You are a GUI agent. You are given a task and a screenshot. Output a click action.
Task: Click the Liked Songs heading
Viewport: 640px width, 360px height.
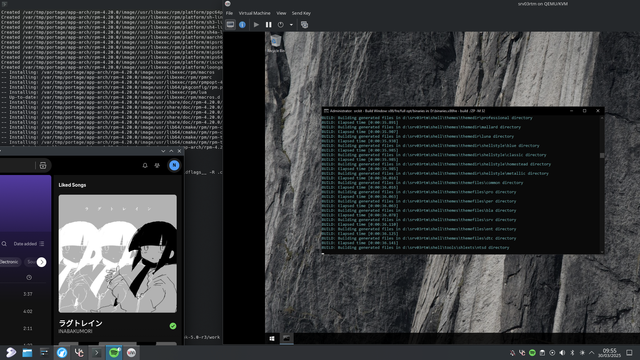coord(72,185)
